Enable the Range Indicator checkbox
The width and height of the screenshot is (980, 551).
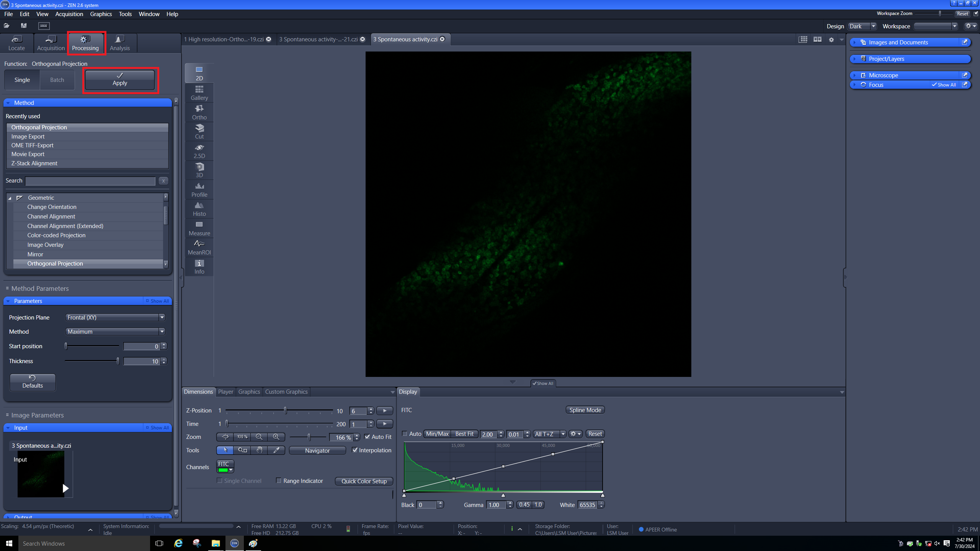[279, 481]
